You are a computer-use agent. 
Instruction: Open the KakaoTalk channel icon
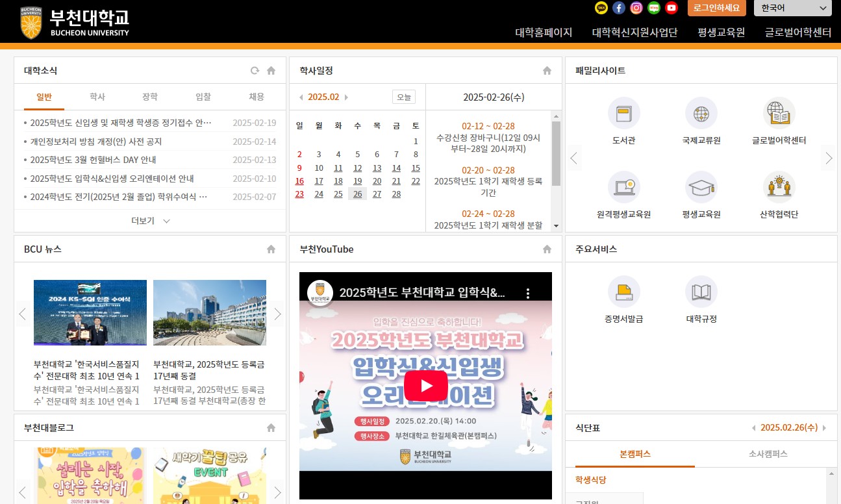point(601,8)
